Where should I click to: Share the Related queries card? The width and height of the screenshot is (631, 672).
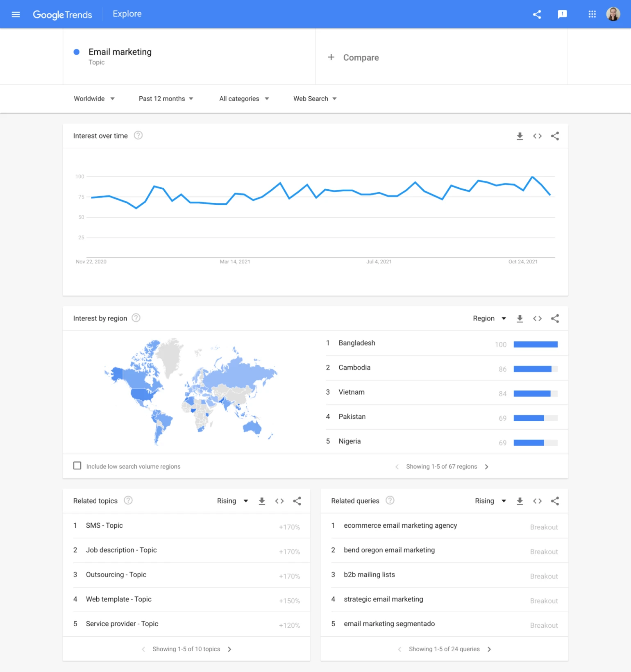click(555, 501)
